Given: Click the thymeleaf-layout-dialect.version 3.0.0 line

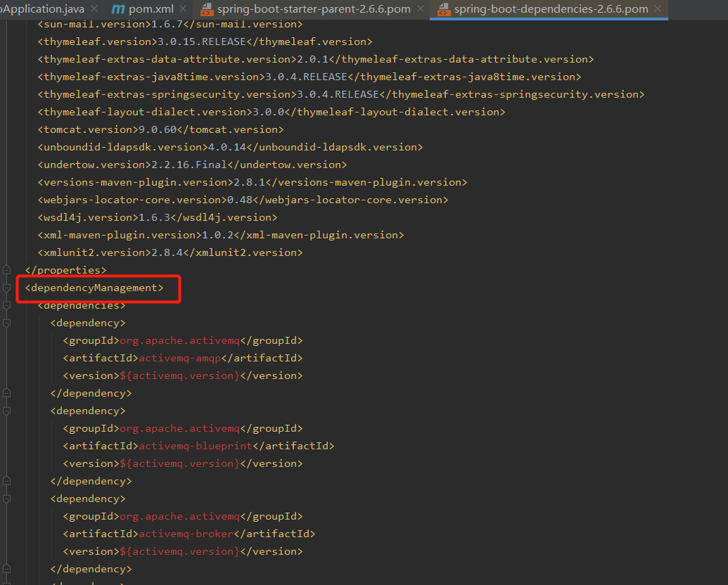Looking at the screenshot, I should [271, 112].
